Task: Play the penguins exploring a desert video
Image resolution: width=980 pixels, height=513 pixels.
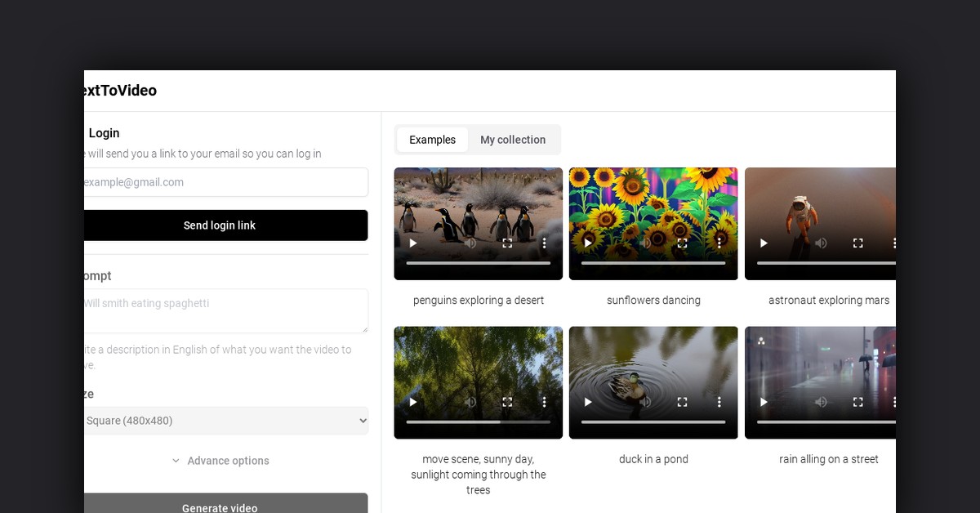Action: tap(412, 243)
